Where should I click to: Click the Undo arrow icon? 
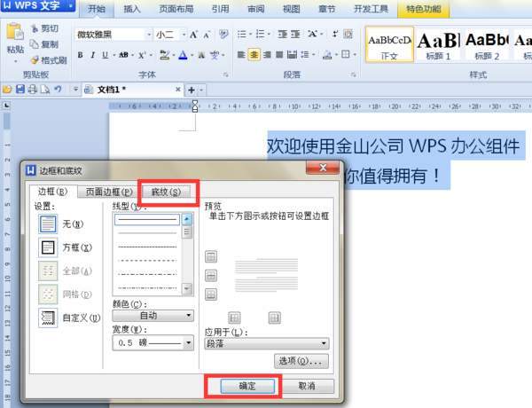tap(58, 90)
